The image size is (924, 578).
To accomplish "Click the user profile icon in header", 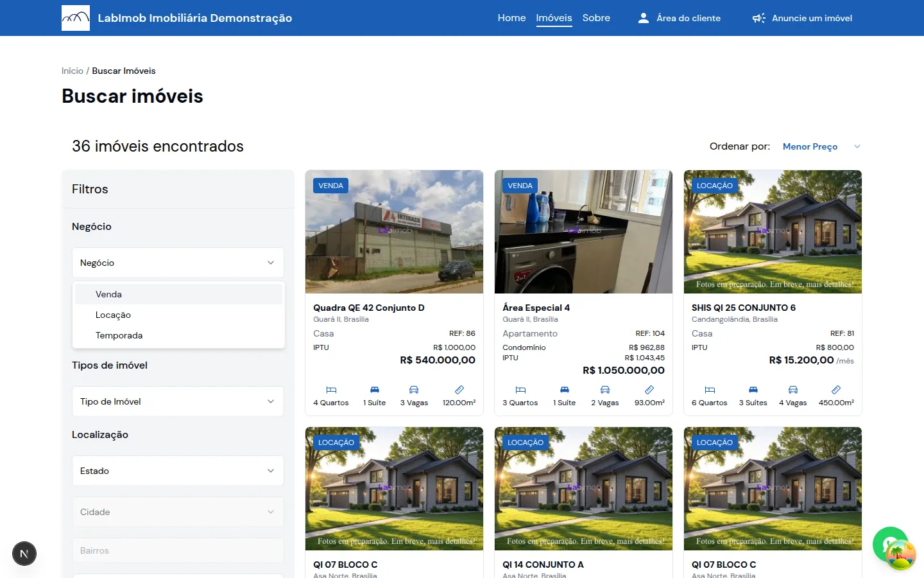I will [x=644, y=18].
